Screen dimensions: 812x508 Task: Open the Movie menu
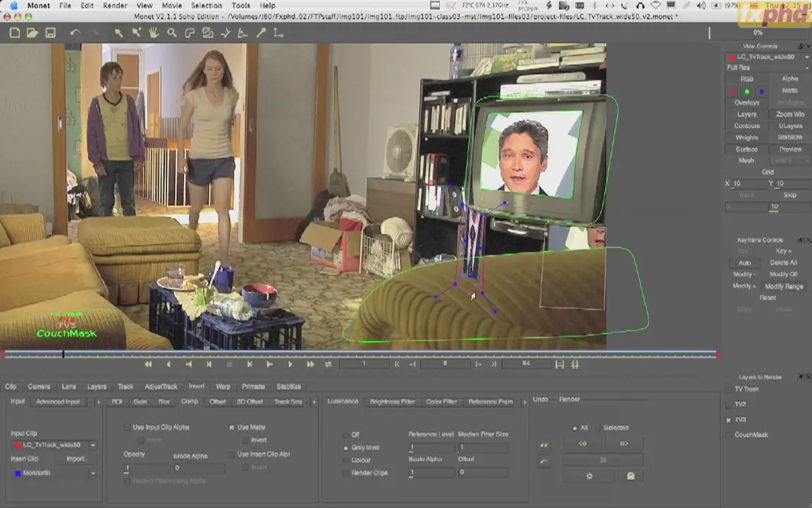171,6
